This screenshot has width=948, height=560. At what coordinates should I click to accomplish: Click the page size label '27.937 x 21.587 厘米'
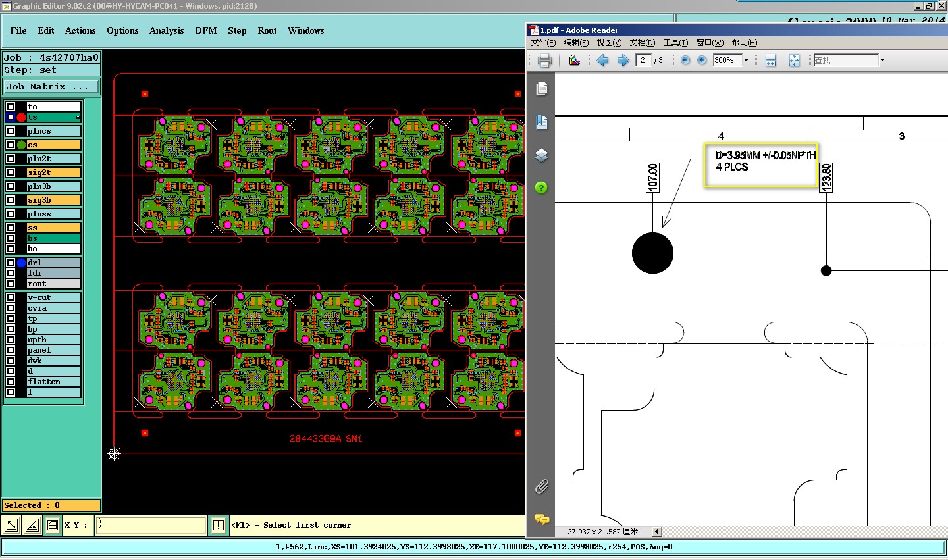click(x=602, y=532)
